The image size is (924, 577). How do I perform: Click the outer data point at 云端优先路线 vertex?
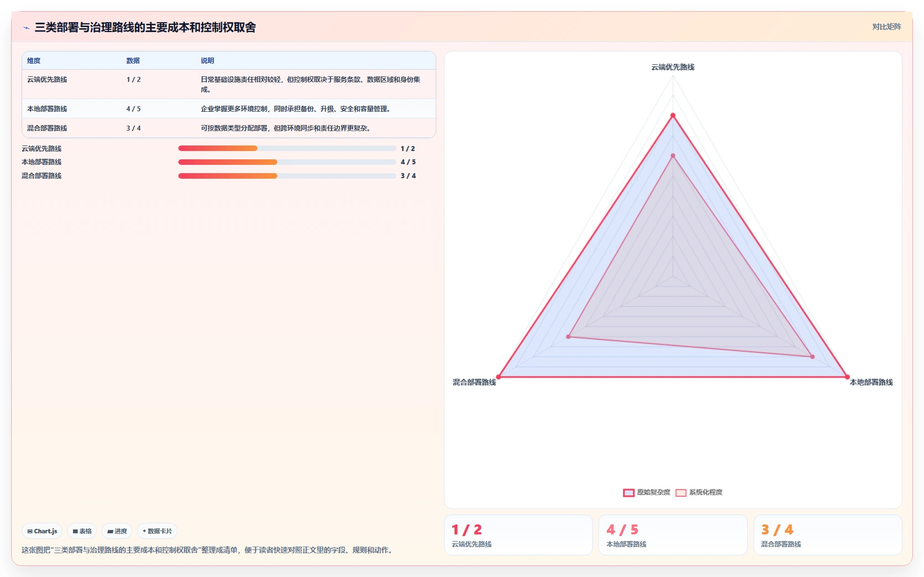[673, 116]
